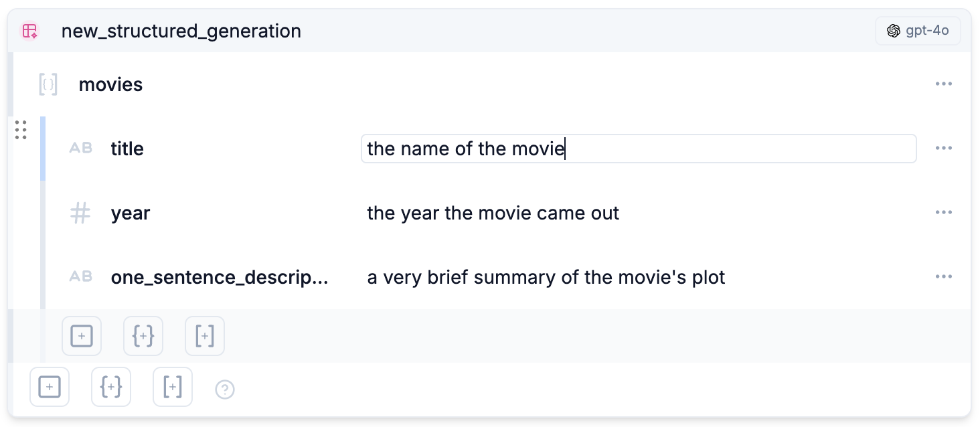Viewport: 980px width, 427px height.
Task: Click the root-level add array [+] icon
Action: [x=173, y=387]
